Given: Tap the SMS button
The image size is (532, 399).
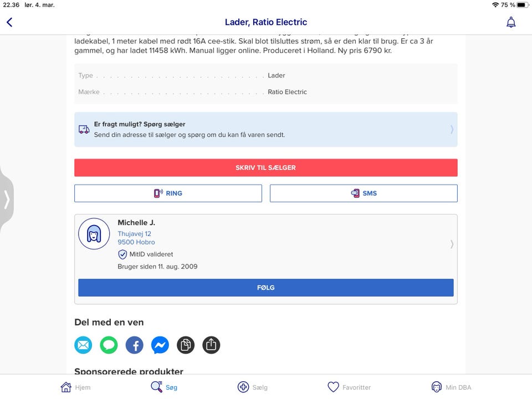Looking at the screenshot, I should coord(364,193).
